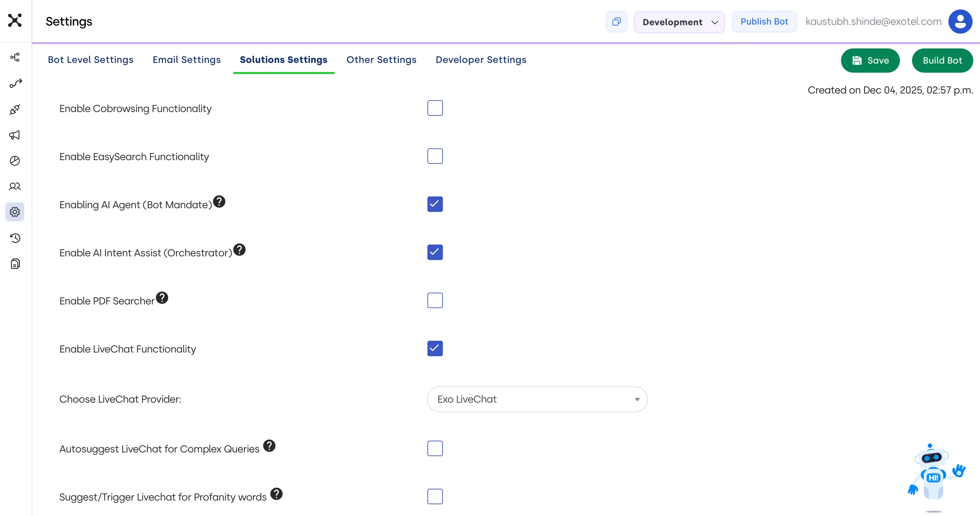This screenshot has height=516, width=980.
Task: Open the analytics chart icon
Action: (x=15, y=161)
